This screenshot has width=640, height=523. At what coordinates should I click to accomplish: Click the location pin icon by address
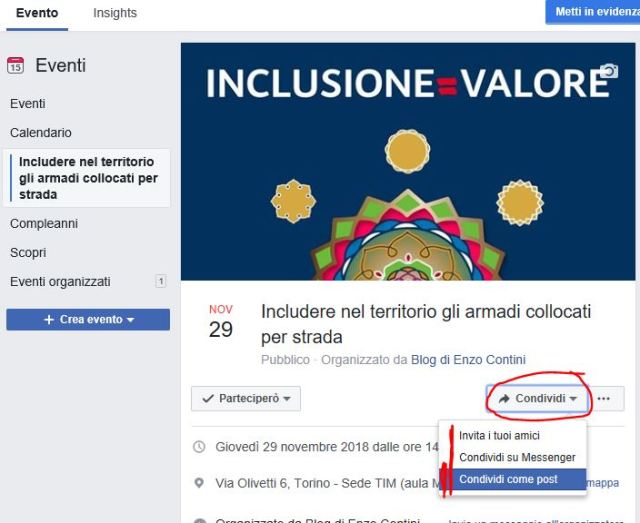pyautogui.click(x=199, y=483)
